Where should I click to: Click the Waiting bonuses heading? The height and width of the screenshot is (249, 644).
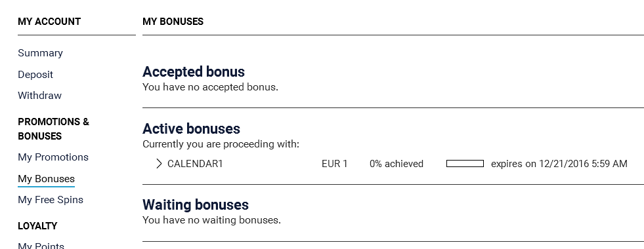(x=196, y=204)
